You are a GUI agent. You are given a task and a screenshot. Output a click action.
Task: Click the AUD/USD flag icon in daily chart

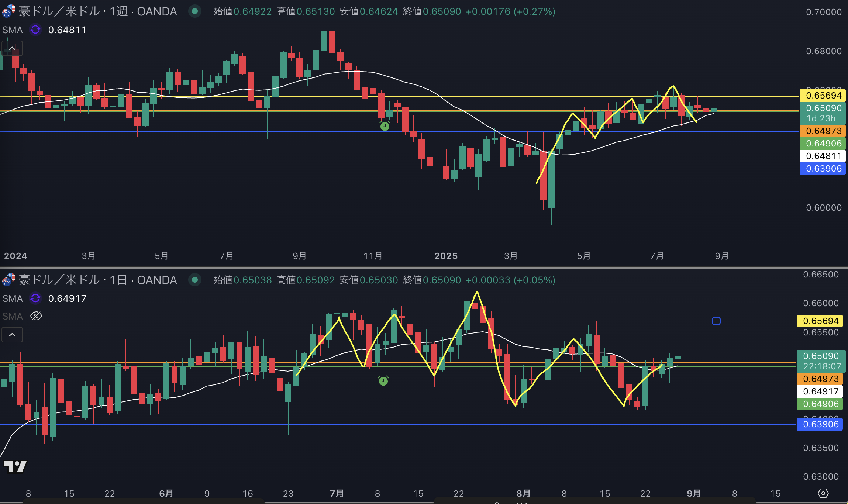[x=8, y=280]
